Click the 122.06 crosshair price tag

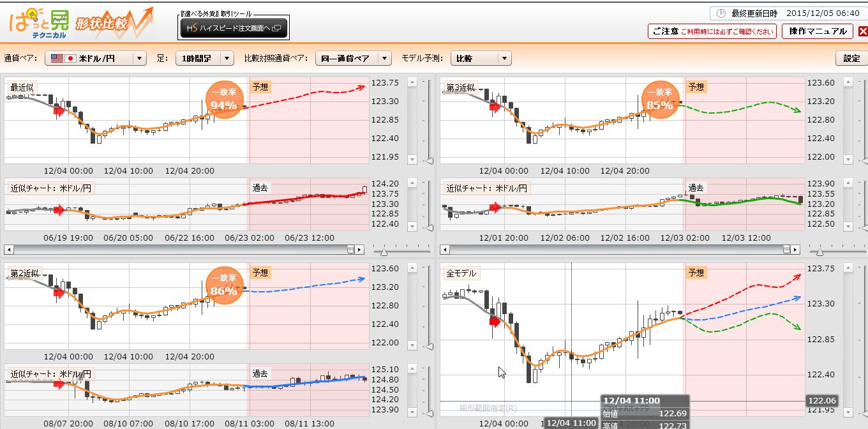821,401
